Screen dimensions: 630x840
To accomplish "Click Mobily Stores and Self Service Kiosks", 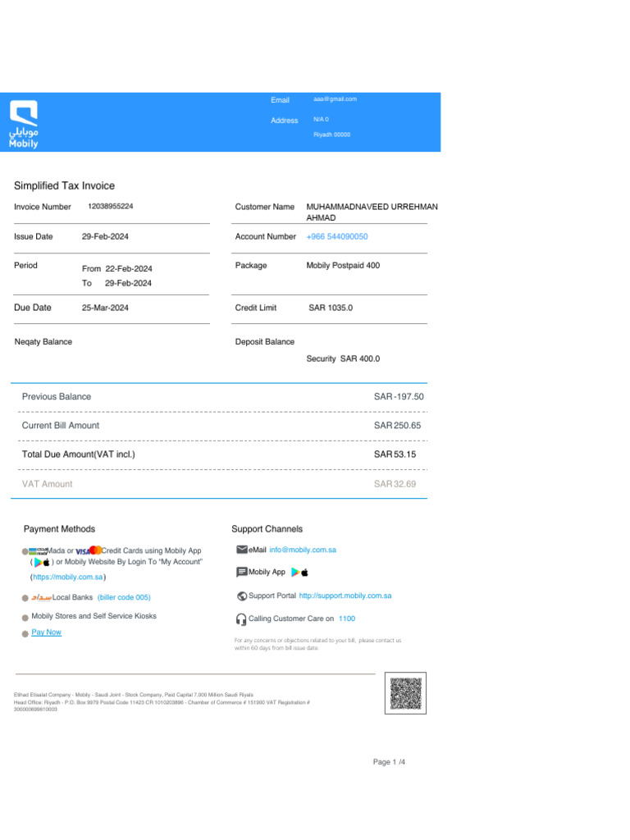I will [x=94, y=616].
